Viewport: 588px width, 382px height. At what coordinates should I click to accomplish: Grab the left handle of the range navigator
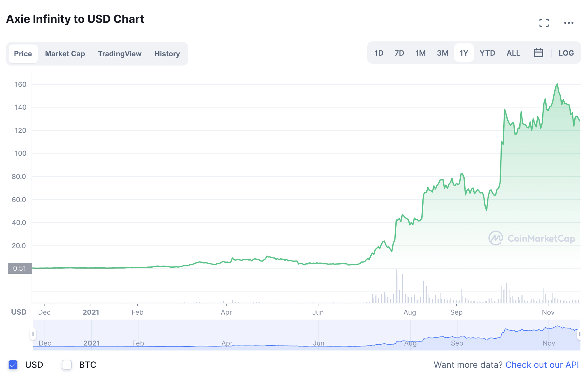33,334
